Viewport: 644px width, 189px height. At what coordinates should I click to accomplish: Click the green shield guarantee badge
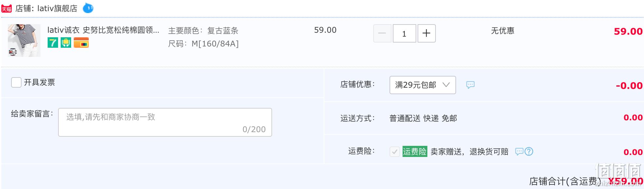(66, 43)
